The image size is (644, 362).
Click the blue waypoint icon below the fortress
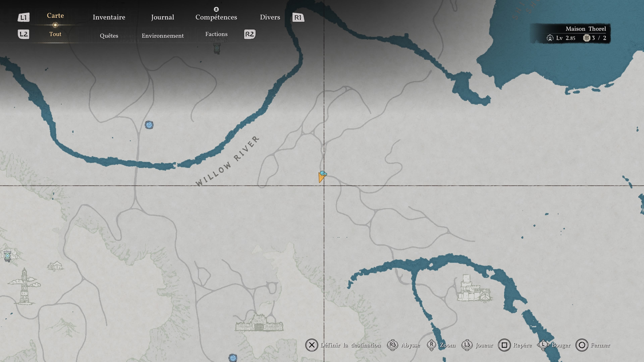233,358
